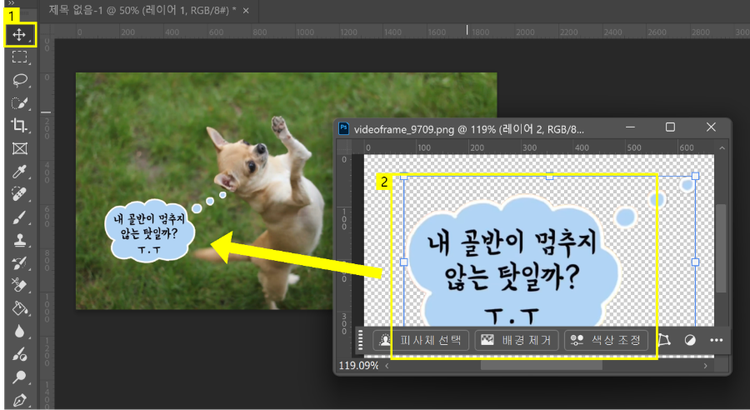Click the 피사체 선택 button
The width and height of the screenshot is (750, 410).
click(x=421, y=340)
